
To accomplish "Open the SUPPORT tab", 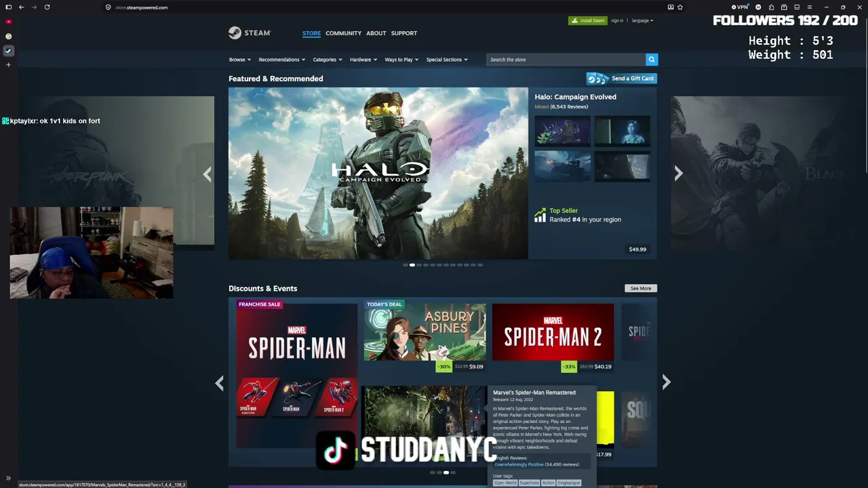I will [404, 33].
